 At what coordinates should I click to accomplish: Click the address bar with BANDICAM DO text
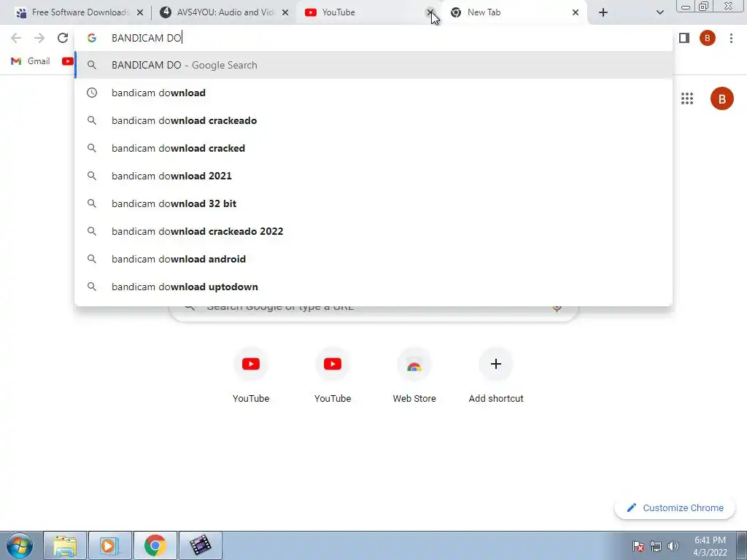pyautogui.click(x=373, y=38)
